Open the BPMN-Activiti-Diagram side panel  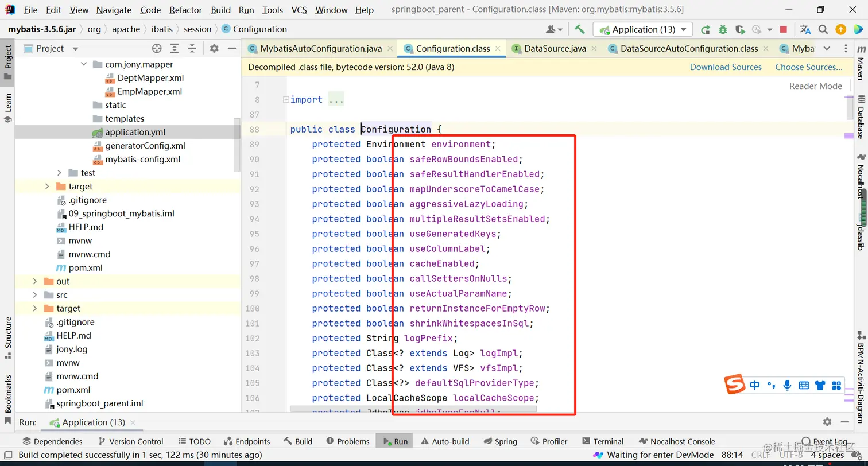point(861,378)
